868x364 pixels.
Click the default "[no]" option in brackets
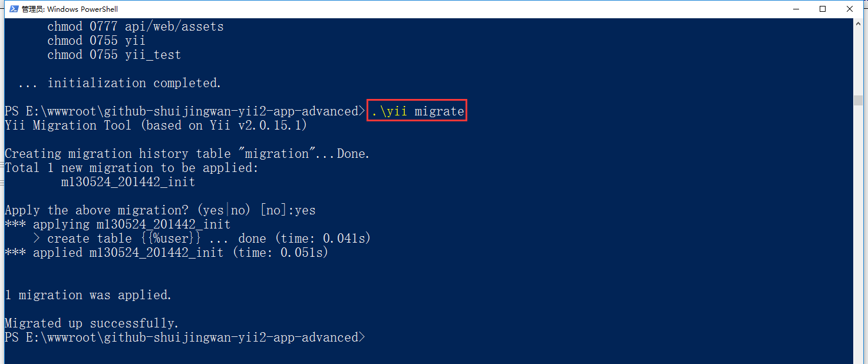[274, 210]
